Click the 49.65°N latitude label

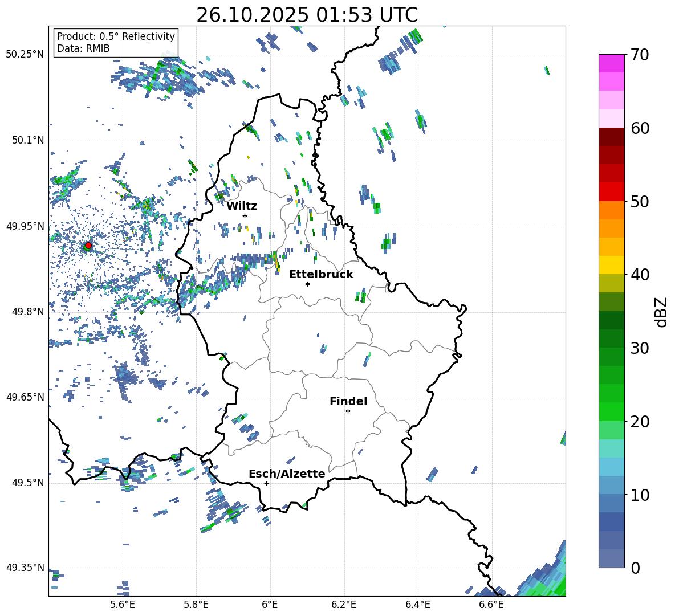click(25, 397)
